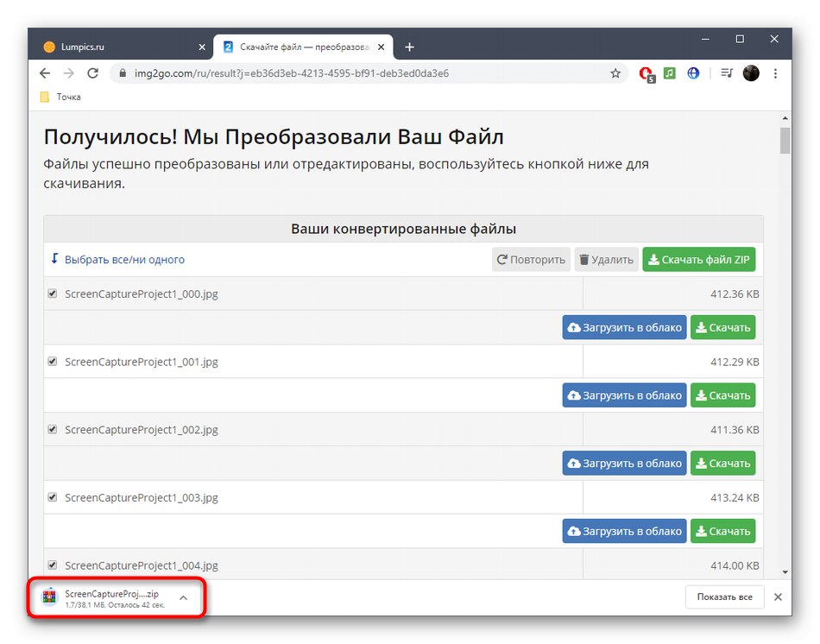Download ScreenCaptureProject1_003.jpg with Скачать
The image size is (820, 644).
(x=722, y=532)
